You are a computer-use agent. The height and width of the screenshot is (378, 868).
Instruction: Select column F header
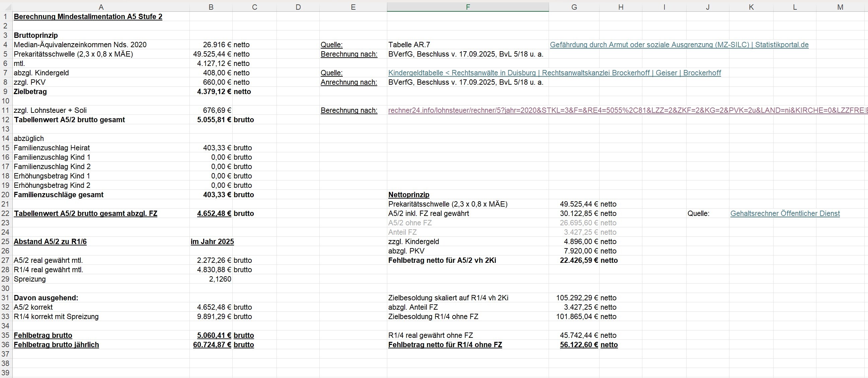click(x=468, y=7)
